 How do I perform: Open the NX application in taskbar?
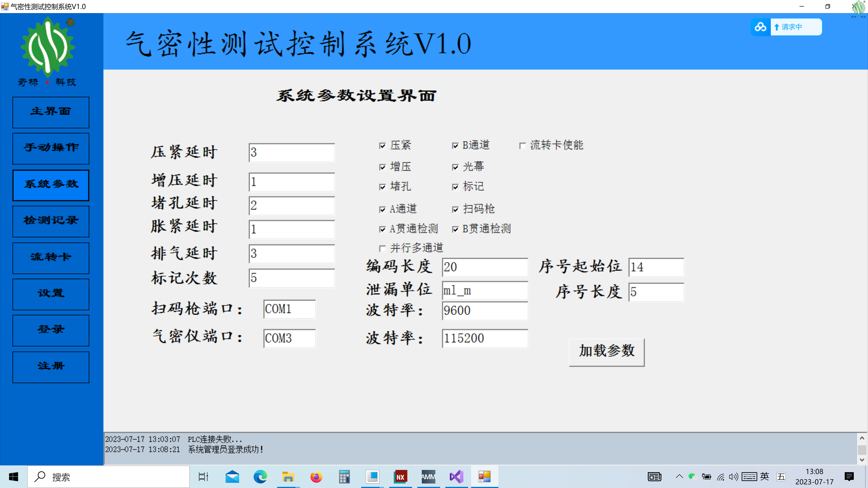(400, 476)
